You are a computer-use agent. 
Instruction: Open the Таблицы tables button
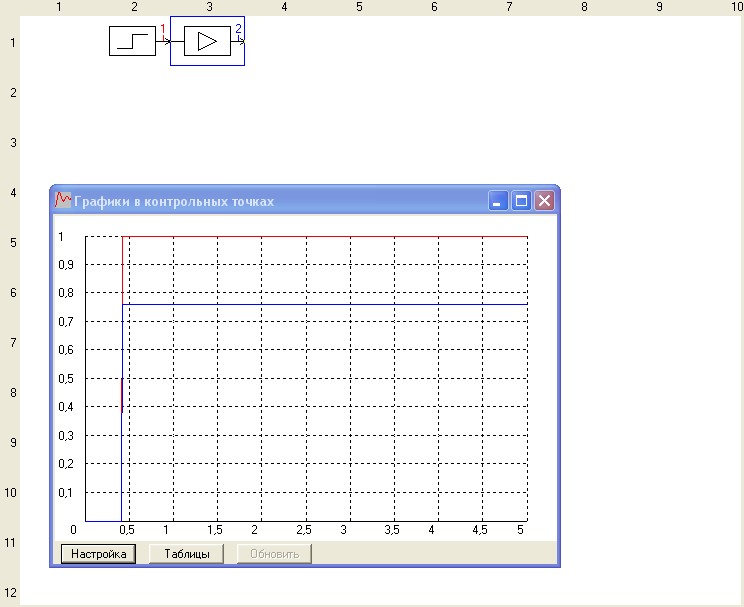186,554
